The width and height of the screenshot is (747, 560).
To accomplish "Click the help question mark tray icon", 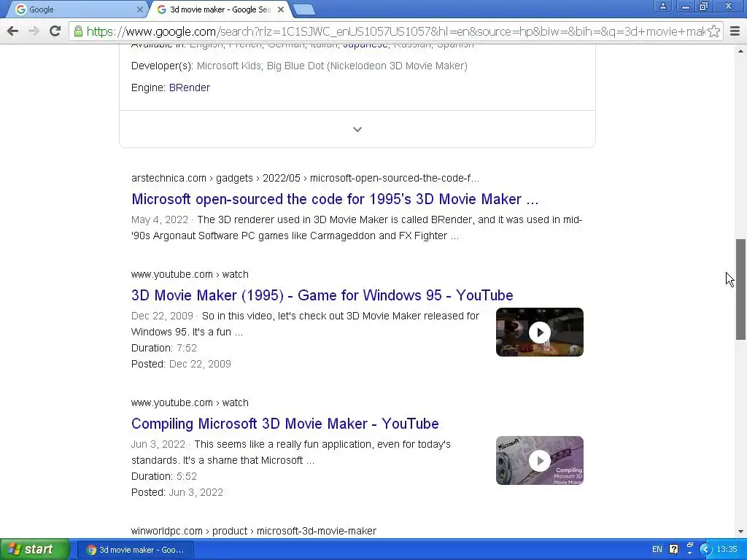I will point(673,550).
